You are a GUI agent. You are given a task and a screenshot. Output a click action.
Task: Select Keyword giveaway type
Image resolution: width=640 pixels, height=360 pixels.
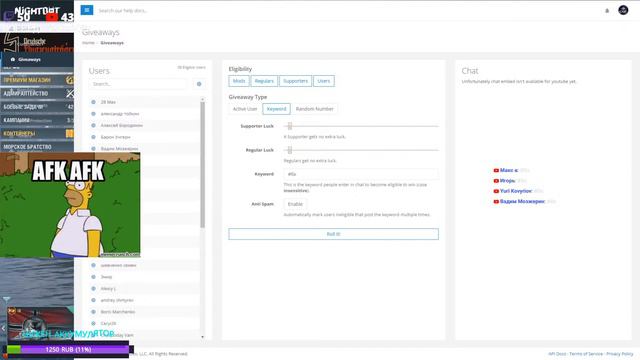276,109
